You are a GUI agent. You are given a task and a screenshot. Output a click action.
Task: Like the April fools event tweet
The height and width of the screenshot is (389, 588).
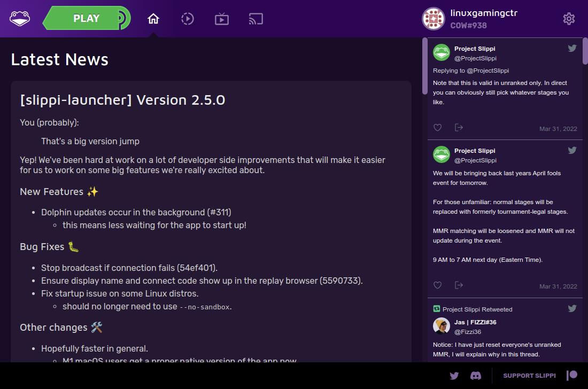437,285
